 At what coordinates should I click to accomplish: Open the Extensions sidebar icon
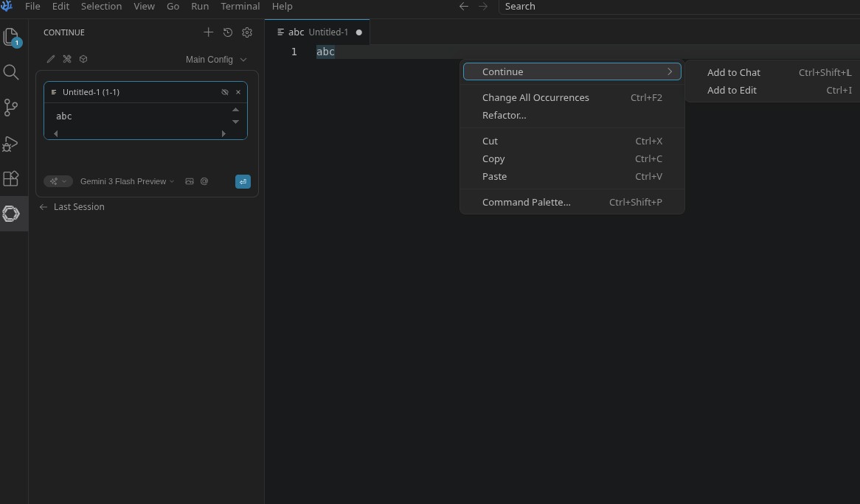coord(11,178)
